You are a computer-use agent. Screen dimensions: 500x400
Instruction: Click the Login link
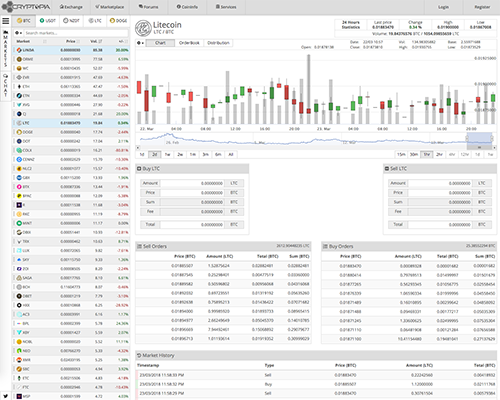(x=443, y=7)
